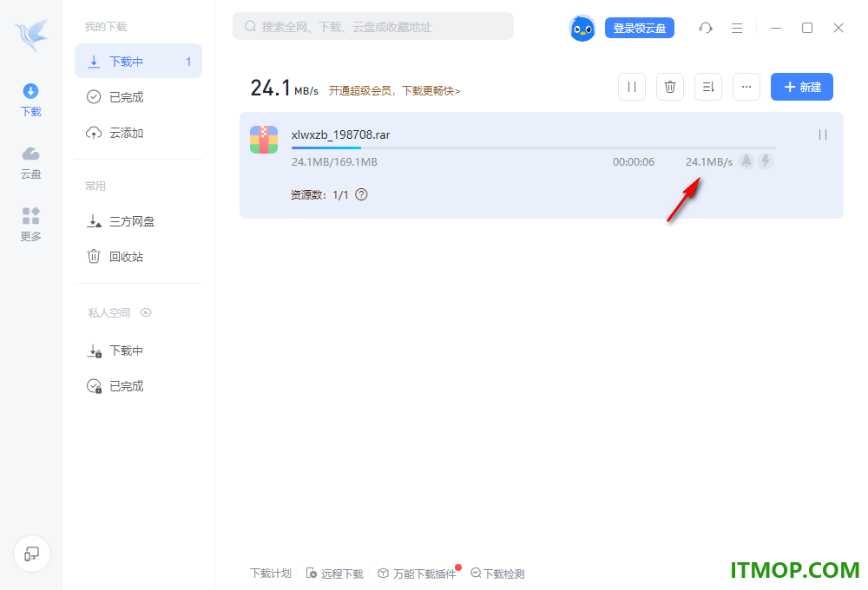Minimize the Xunlei window
Screen dimensions: 868x590
[776, 28]
